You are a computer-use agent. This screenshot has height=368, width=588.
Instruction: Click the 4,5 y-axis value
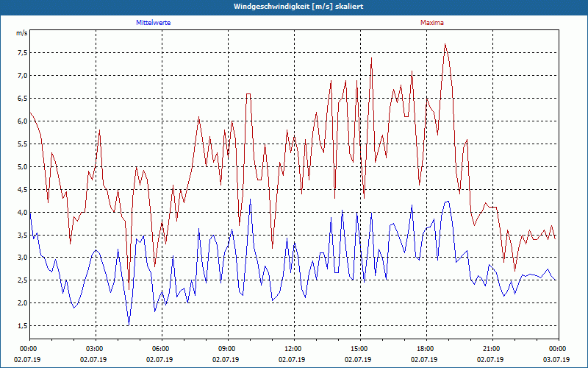pyautogui.click(x=23, y=189)
